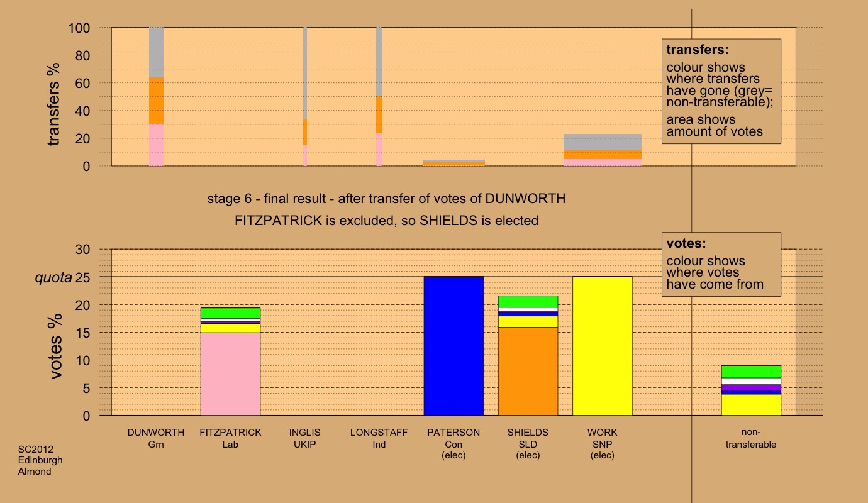Click the green segment atop FITZPATRICK's bar
Screen dimensions: 868x503
click(x=230, y=312)
